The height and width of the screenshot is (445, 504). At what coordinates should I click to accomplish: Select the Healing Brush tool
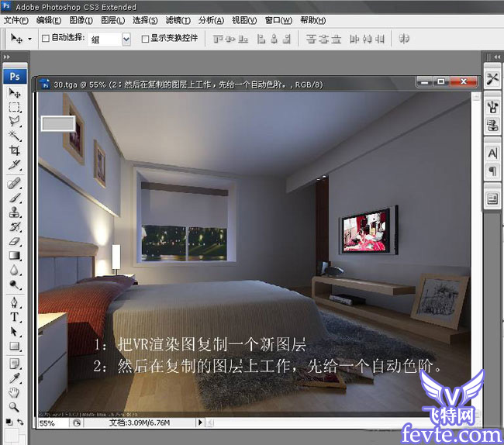[14, 184]
